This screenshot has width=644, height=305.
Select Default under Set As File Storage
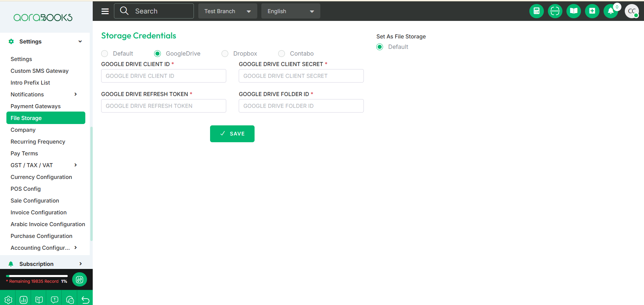pos(380,47)
